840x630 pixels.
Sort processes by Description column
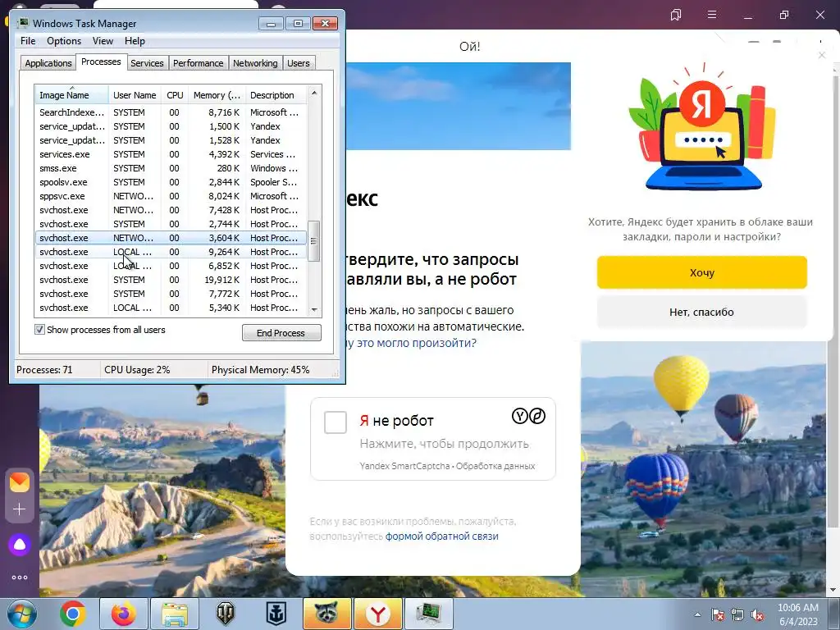[276, 95]
